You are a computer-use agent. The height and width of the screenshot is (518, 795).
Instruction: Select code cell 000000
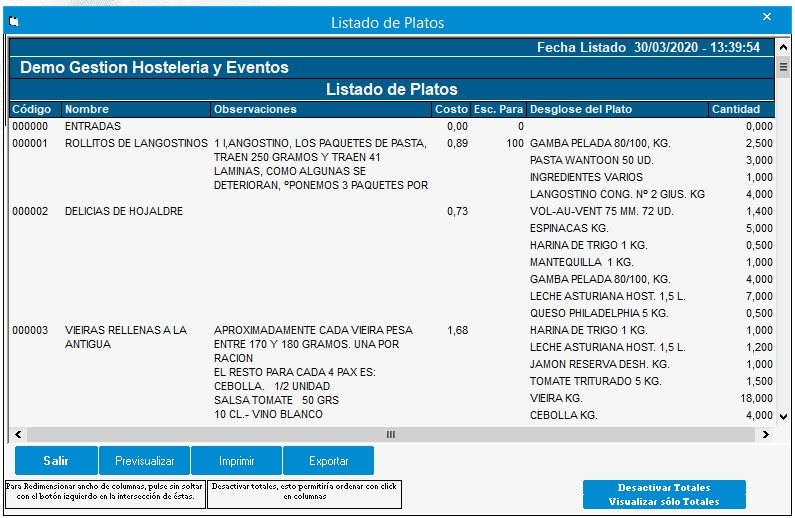click(30, 126)
